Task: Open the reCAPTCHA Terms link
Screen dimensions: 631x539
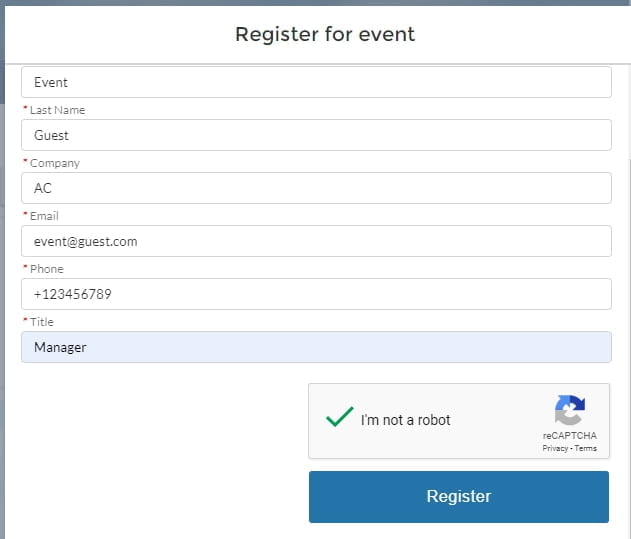Action: [x=586, y=448]
